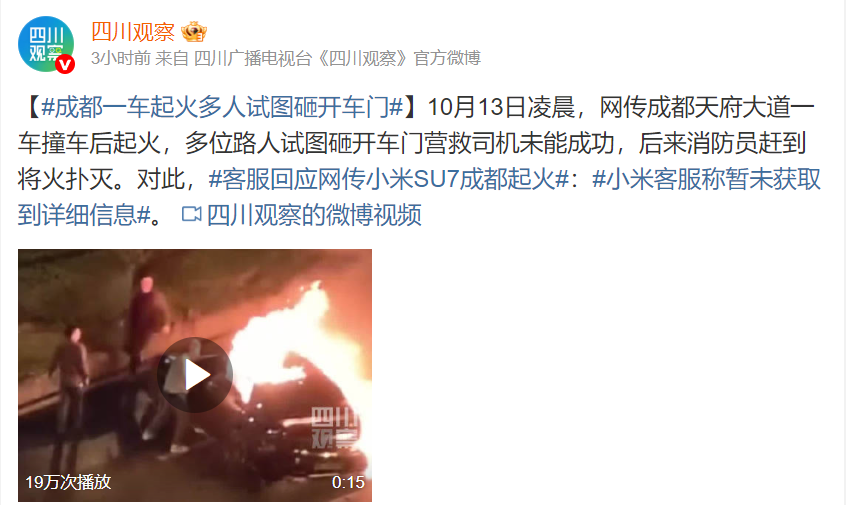Open the 四川观察 profile avatar
Image resolution: width=846 pixels, height=505 pixels.
pos(46,44)
